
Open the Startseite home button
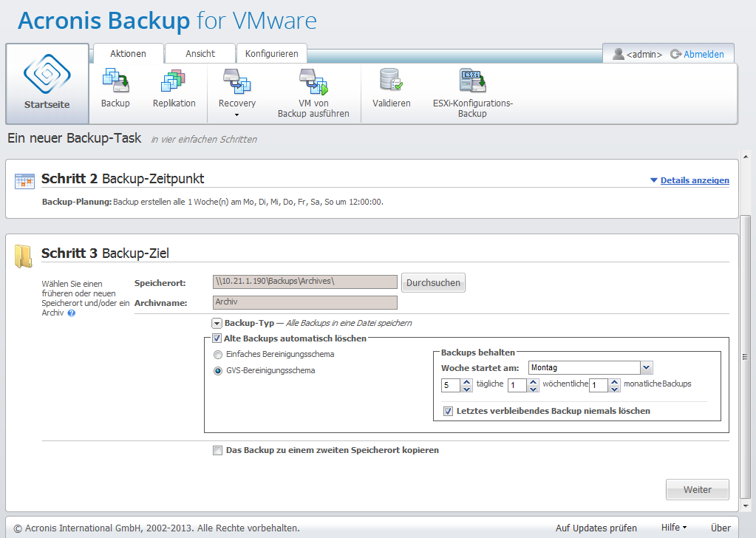(x=47, y=84)
